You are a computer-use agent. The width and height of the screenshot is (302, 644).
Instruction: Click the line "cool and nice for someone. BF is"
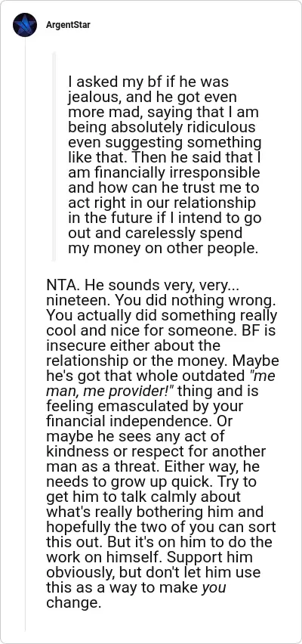(x=160, y=331)
